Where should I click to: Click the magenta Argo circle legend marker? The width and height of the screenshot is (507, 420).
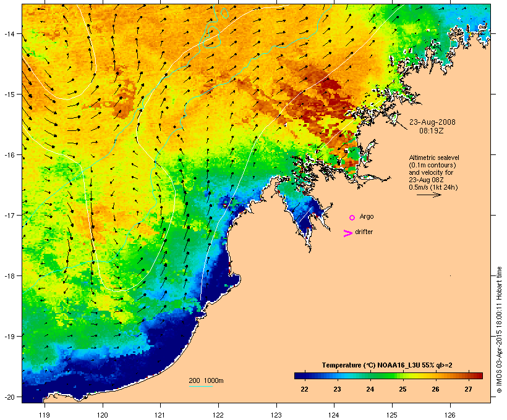click(x=352, y=217)
